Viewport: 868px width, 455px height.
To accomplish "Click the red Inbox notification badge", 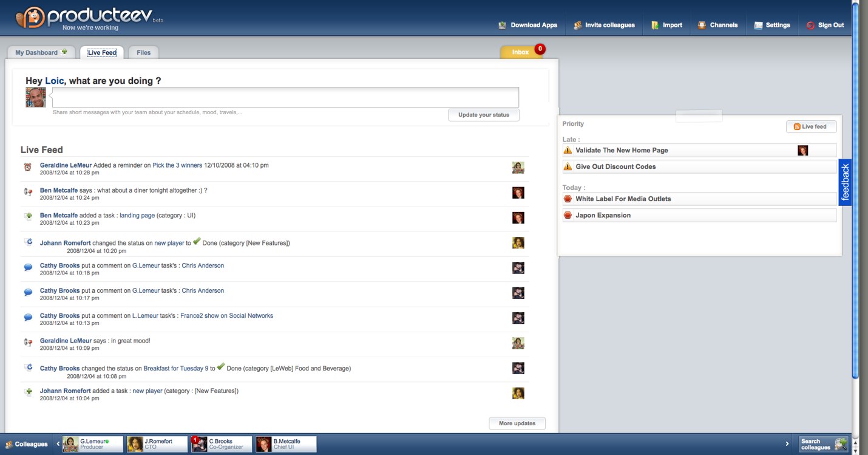I will point(540,49).
